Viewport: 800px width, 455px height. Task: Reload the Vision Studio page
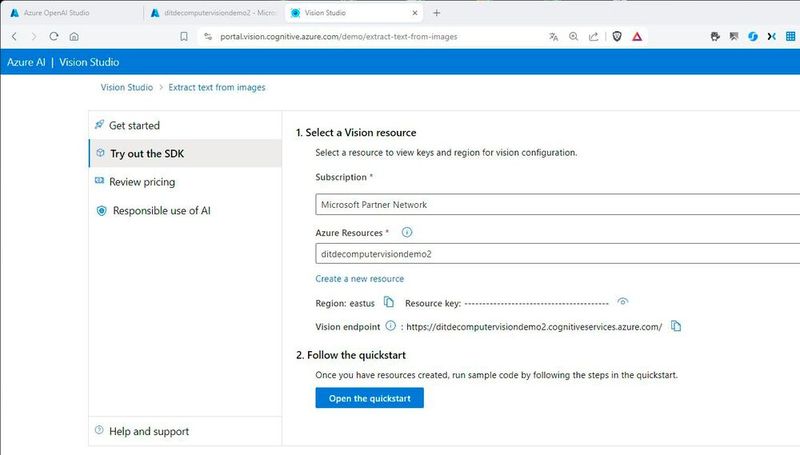pyautogui.click(x=54, y=36)
